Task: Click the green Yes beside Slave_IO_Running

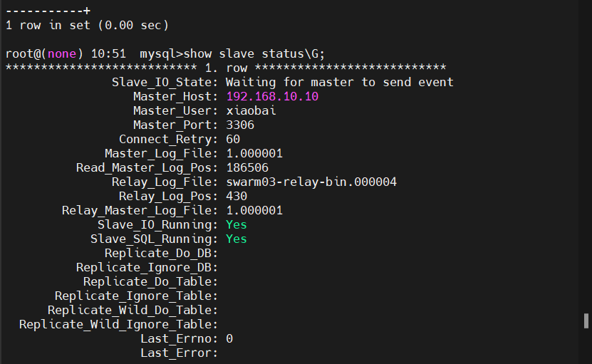Action: click(237, 224)
